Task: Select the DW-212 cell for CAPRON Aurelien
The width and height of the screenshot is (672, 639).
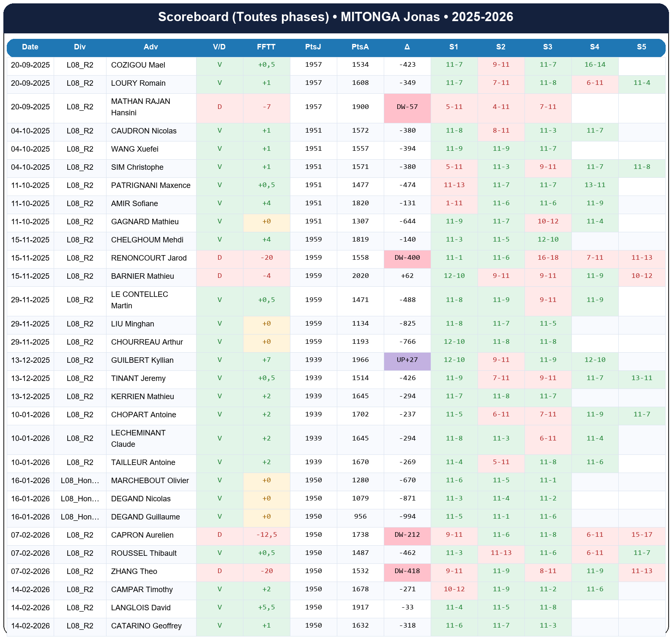Action: tap(407, 535)
